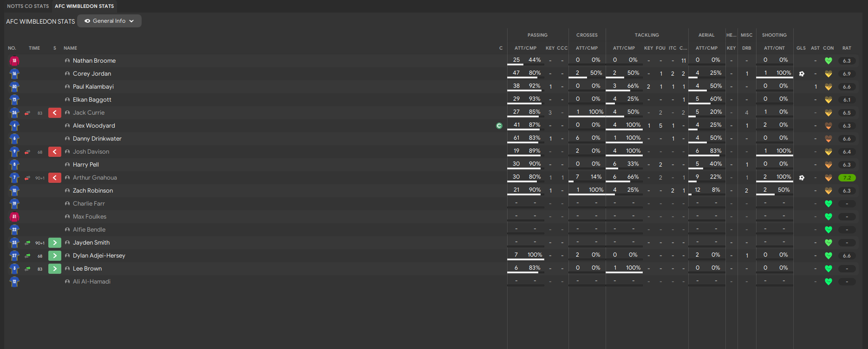Sort by the GLS goals column header
Viewport: 868px width, 349px height.
801,48
